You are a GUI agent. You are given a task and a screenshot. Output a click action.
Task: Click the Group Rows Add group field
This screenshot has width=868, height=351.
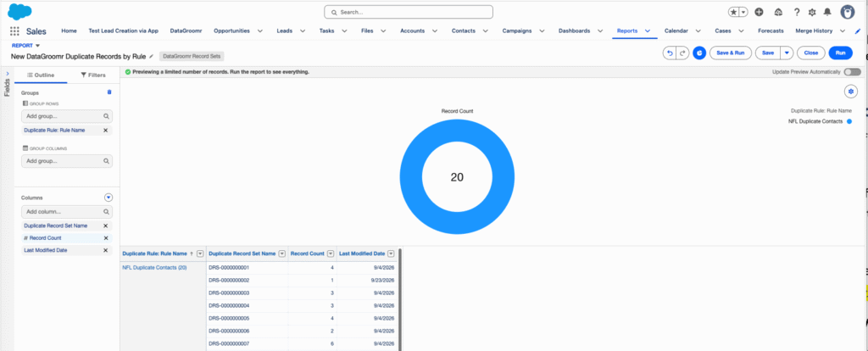click(x=66, y=116)
